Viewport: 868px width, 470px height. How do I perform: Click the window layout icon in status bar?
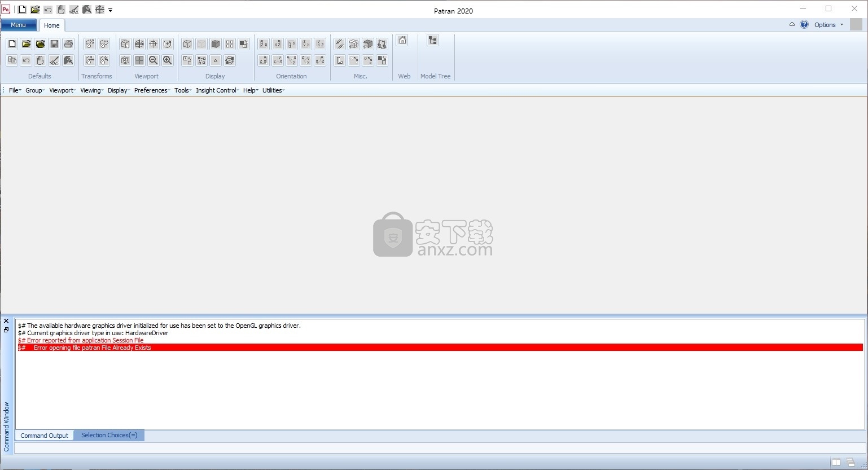click(836, 463)
